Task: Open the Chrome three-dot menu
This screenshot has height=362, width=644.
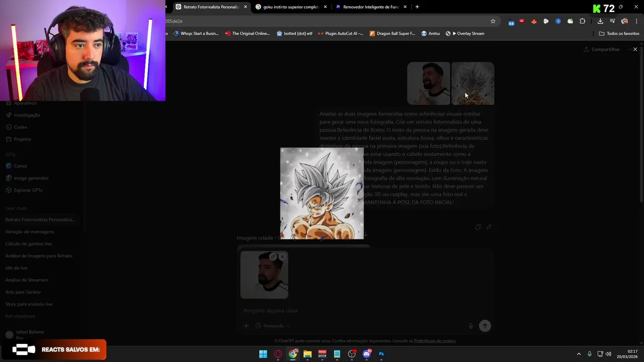Action: point(637,21)
